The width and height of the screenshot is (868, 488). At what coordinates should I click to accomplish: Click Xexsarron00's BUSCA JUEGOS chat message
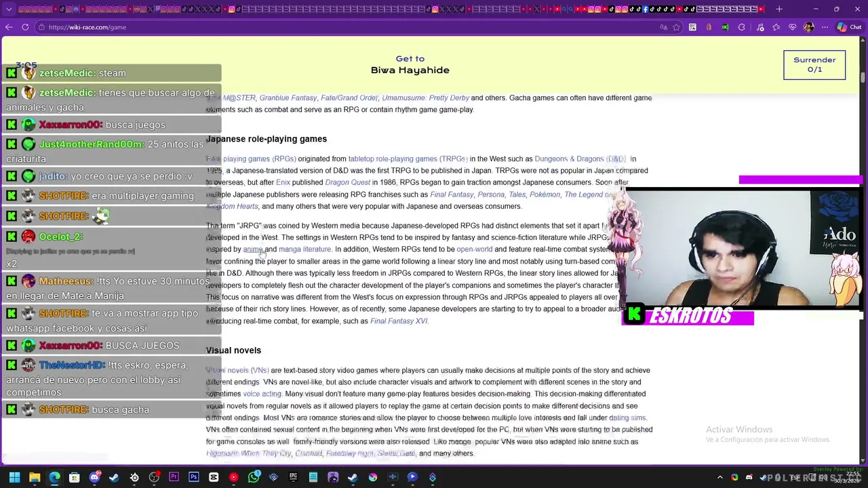(x=112, y=346)
